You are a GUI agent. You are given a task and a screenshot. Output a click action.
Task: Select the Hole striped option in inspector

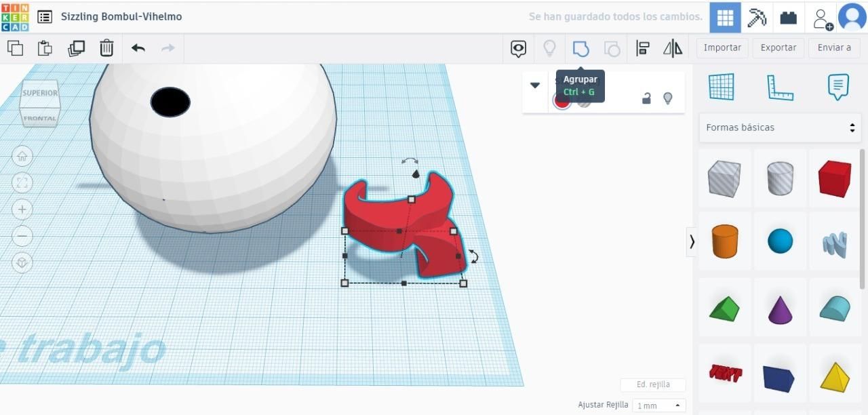(x=584, y=101)
